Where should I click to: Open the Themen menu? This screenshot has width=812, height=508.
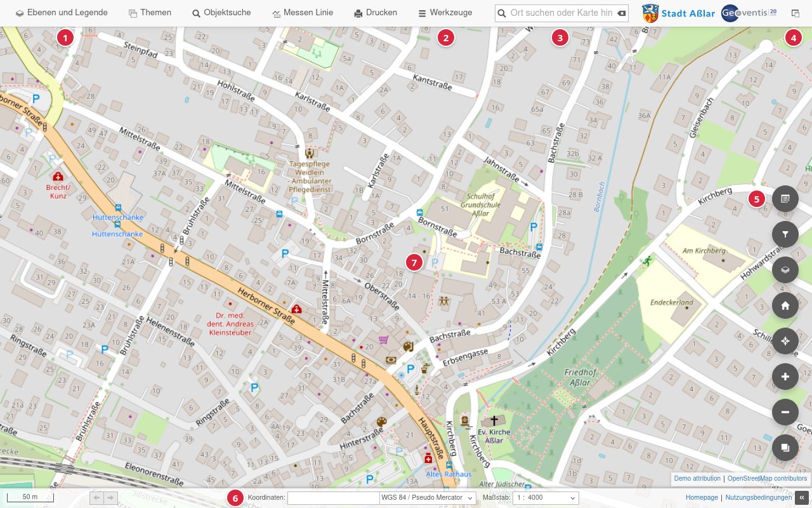(x=150, y=13)
